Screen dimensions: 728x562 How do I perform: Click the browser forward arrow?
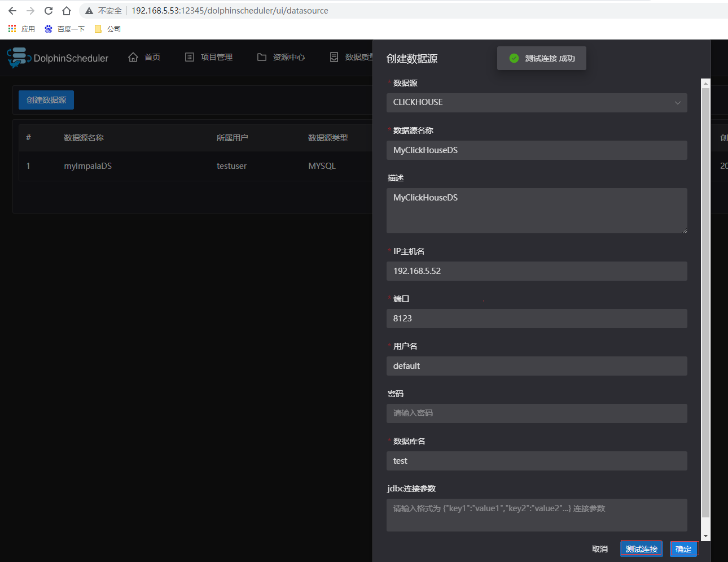click(x=30, y=11)
